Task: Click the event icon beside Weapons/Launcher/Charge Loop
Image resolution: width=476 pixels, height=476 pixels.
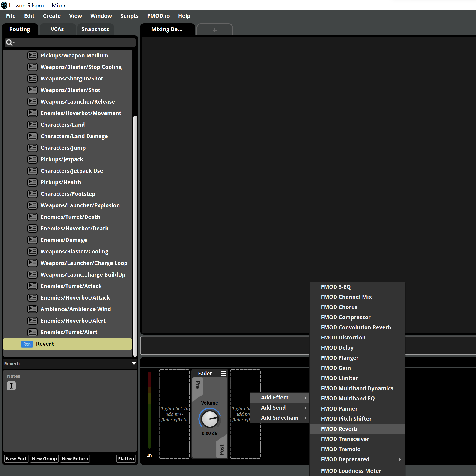Action: click(x=32, y=263)
